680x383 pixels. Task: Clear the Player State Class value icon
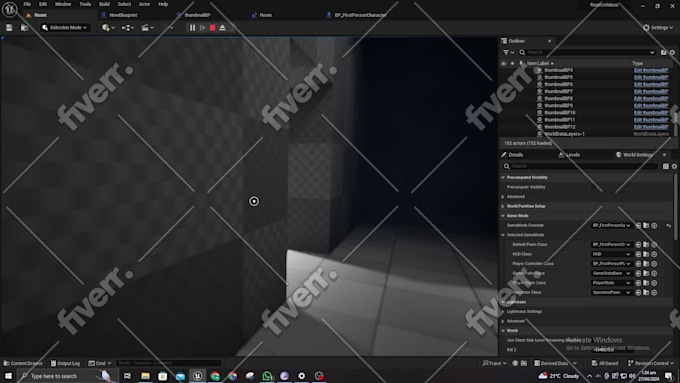point(654,283)
